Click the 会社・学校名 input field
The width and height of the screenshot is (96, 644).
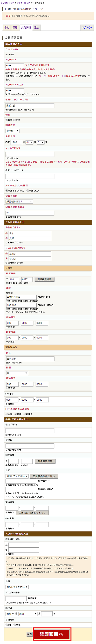(x=30, y=431)
